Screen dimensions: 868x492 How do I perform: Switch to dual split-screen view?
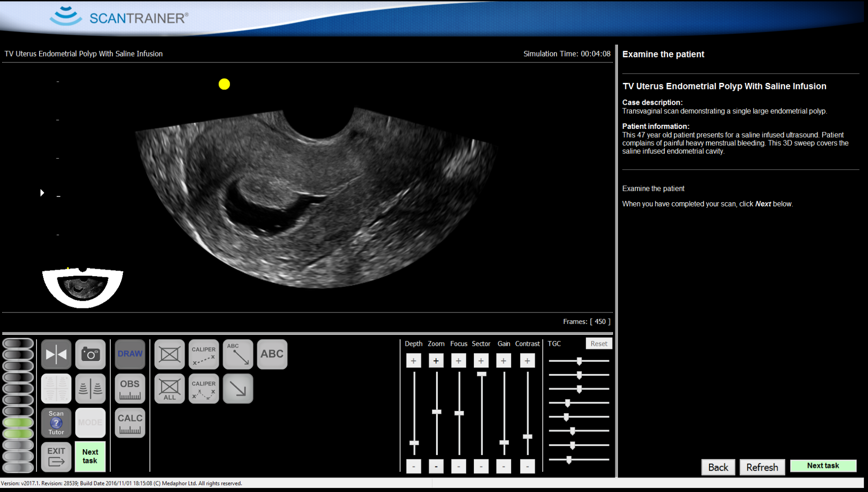coord(90,389)
